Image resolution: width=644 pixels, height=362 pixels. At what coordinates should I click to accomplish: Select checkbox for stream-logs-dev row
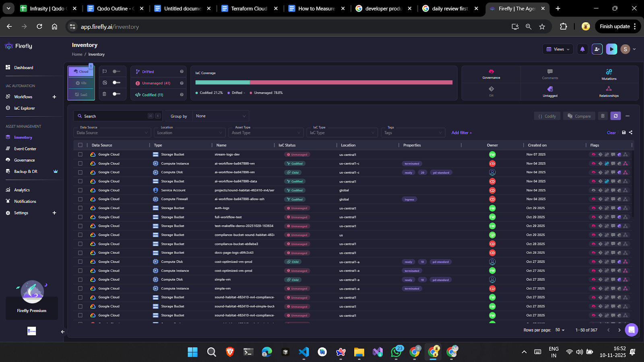coord(80,154)
